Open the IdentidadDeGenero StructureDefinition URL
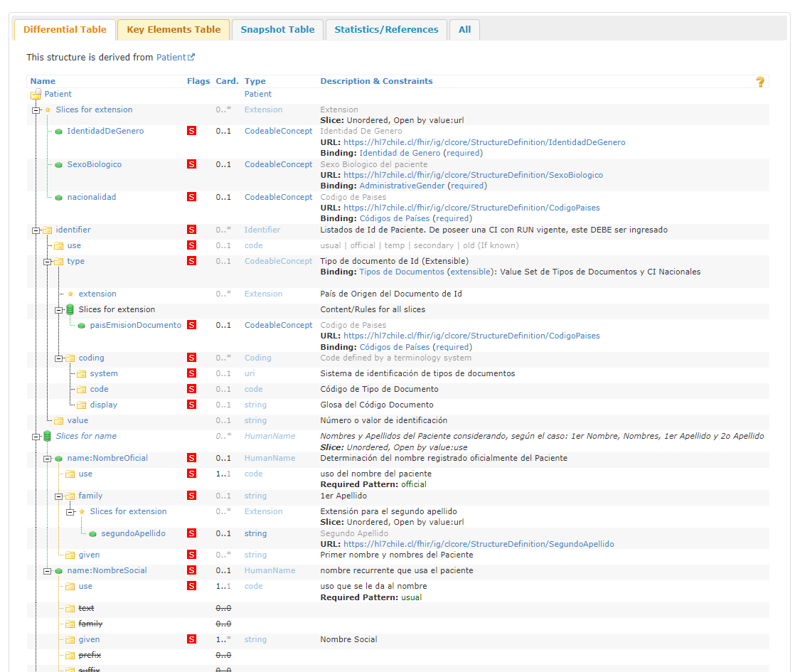800x672 pixels. coord(484,142)
